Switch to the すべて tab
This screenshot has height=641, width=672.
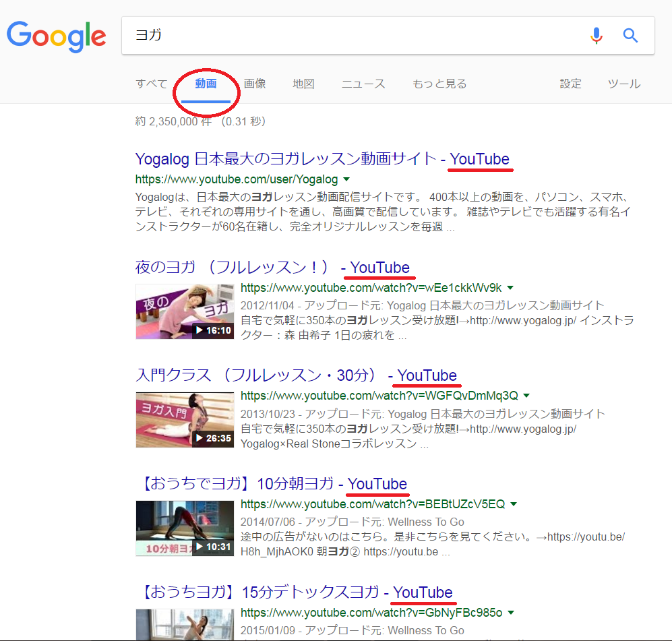coord(151,84)
